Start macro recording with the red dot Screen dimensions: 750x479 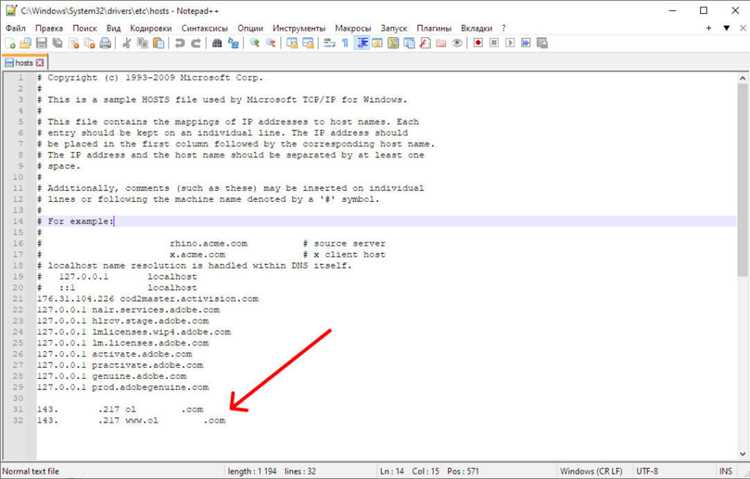[x=478, y=43]
